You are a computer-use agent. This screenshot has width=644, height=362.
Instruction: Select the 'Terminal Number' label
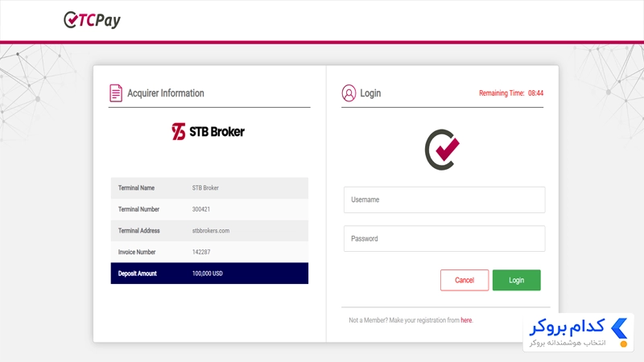click(x=138, y=209)
